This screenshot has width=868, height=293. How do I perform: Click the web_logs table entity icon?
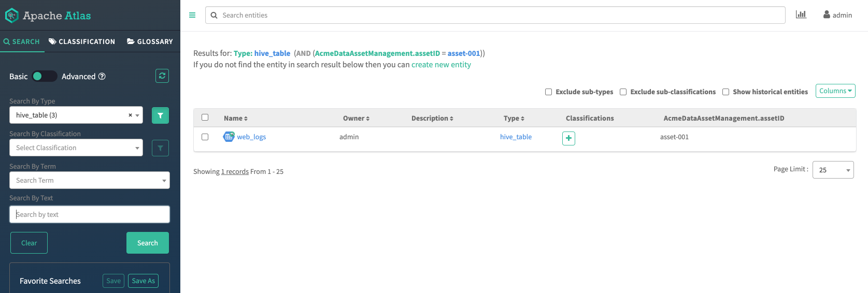coord(229,137)
